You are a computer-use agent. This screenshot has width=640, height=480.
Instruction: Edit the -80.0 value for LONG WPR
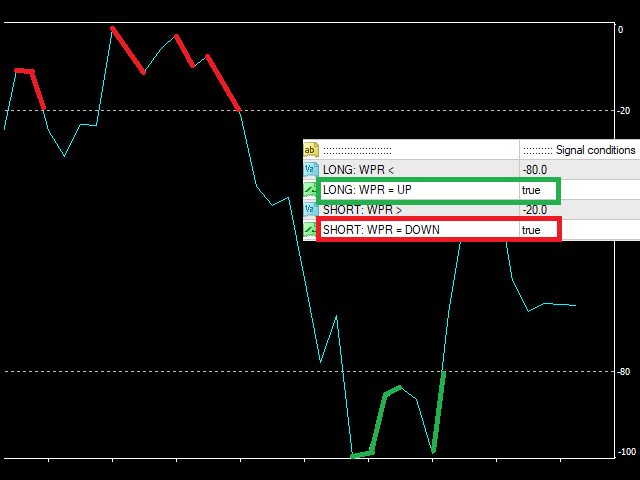[x=535, y=170]
